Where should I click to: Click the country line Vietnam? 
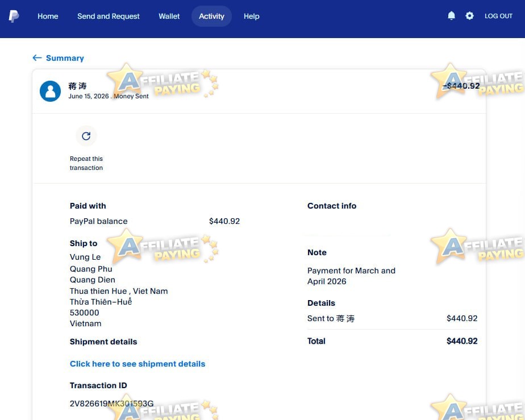coord(85,323)
